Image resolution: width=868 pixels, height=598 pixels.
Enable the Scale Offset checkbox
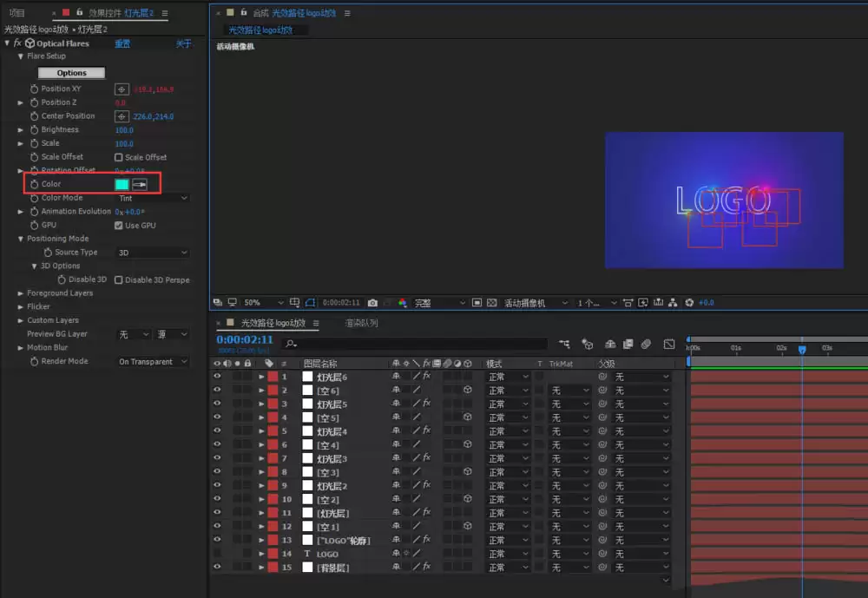point(118,157)
